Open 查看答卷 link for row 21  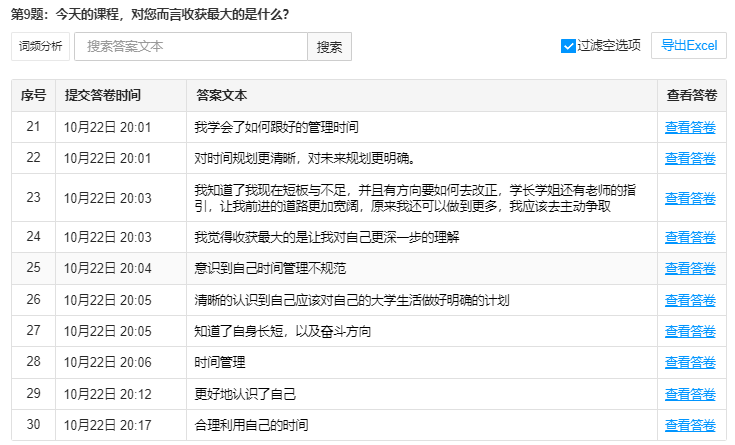coord(690,127)
